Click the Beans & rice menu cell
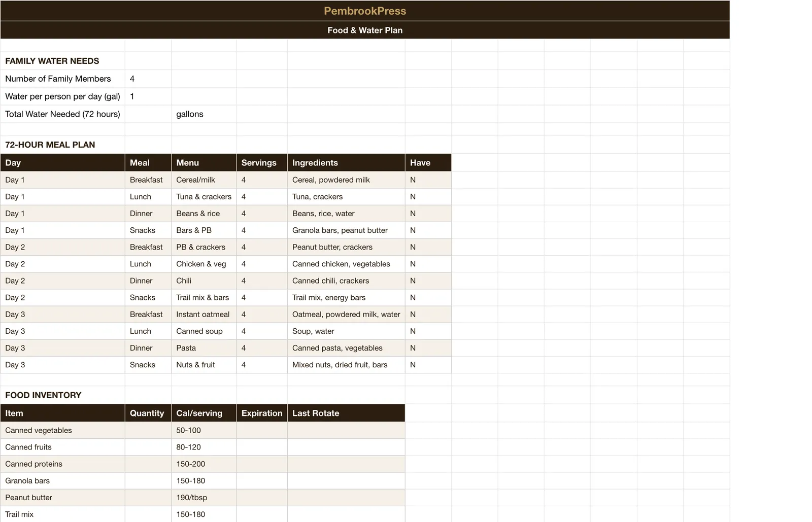This screenshot has width=812, height=522. pos(204,214)
